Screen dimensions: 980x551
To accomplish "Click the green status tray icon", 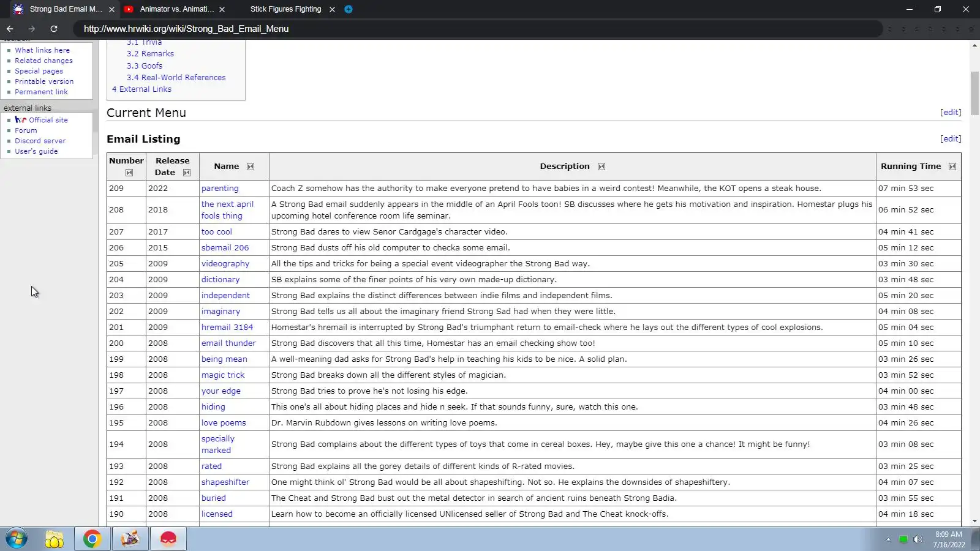I will click(x=903, y=539).
